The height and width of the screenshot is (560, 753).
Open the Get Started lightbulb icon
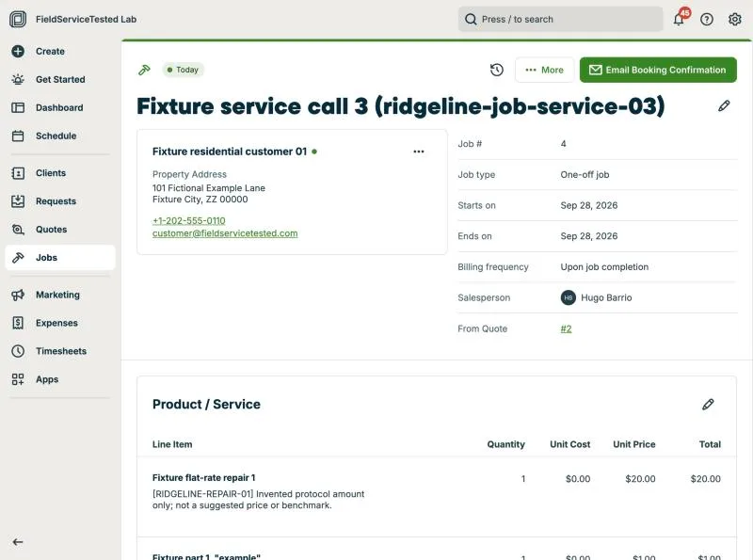pos(18,80)
